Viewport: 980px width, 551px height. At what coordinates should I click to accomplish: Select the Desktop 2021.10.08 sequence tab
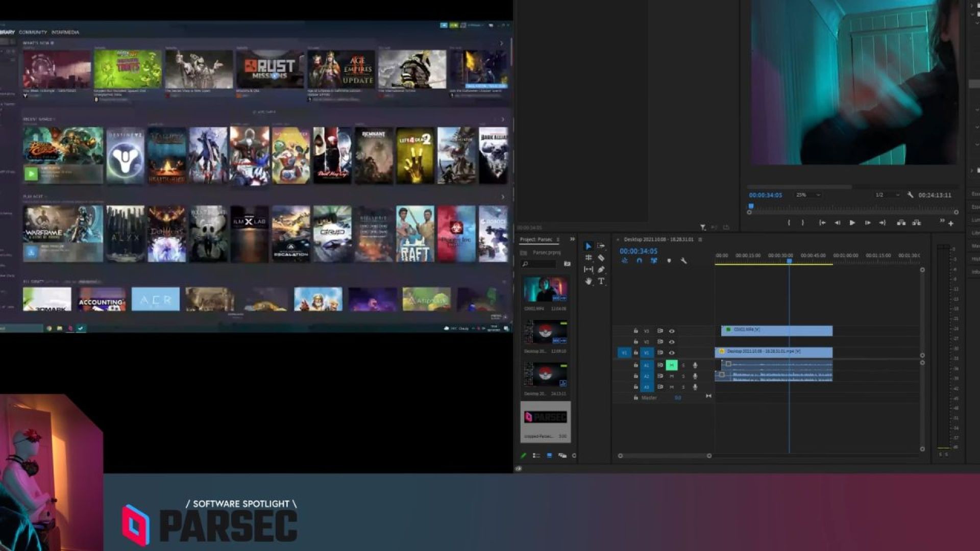coord(658,239)
